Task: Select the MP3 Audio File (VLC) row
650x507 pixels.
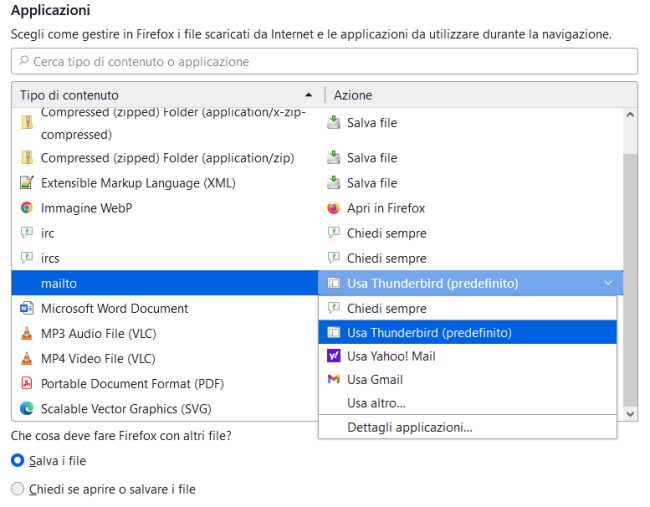Action: pos(165,333)
